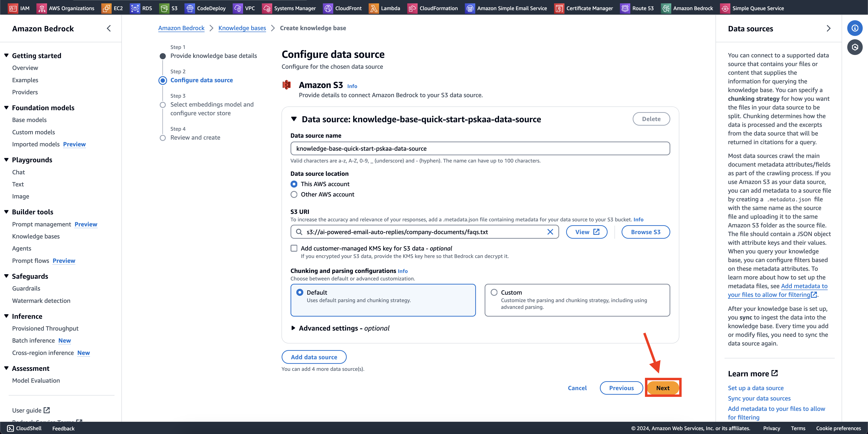Open Model Evaluation in sidebar
This screenshot has height=434, width=868.
coord(36,380)
